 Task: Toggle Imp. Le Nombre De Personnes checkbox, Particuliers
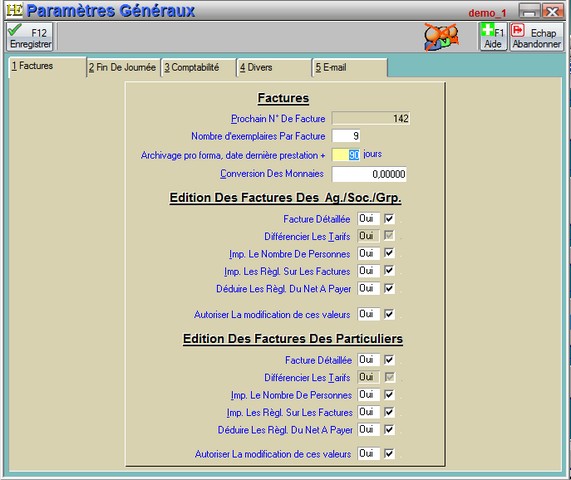click(389, 394)
